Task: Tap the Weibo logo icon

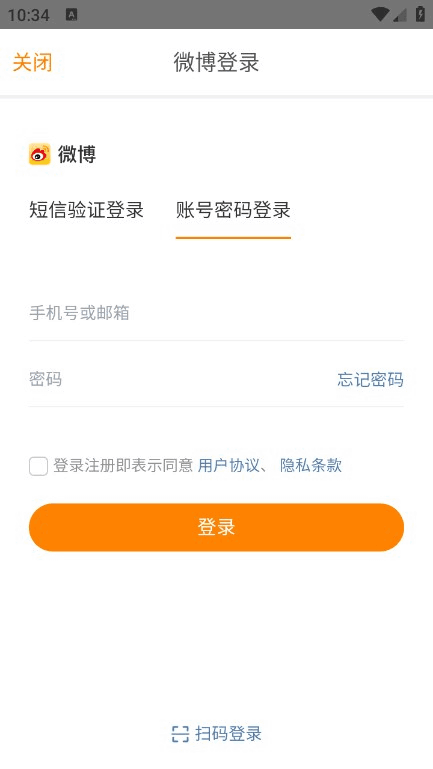Action: click(x=40, y=154)
